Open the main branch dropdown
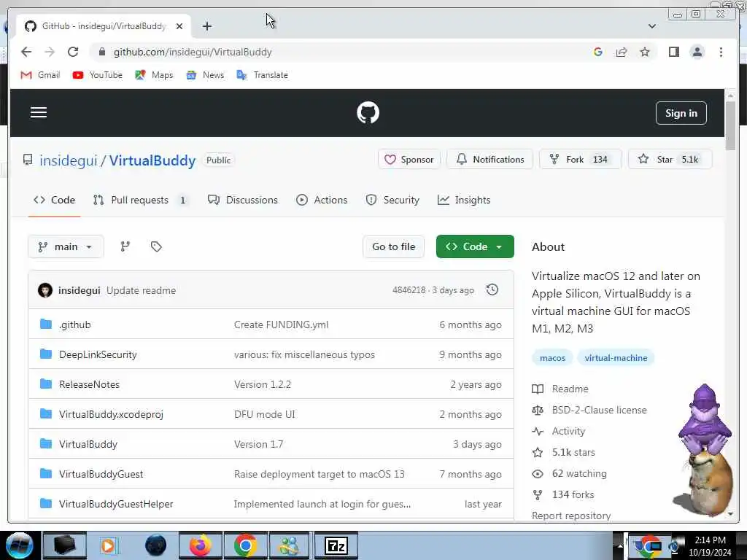 click(x=66, y=246)
